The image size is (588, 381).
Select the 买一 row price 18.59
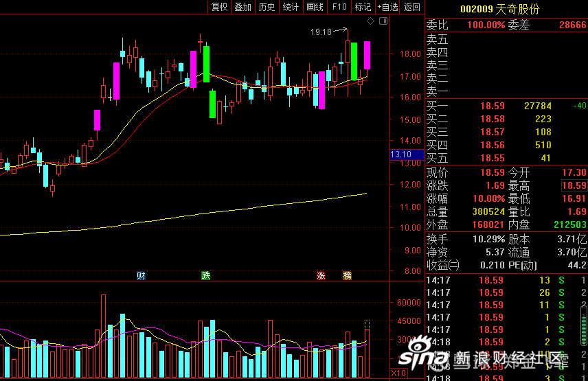pyautogui.click(x=493, y=106)
